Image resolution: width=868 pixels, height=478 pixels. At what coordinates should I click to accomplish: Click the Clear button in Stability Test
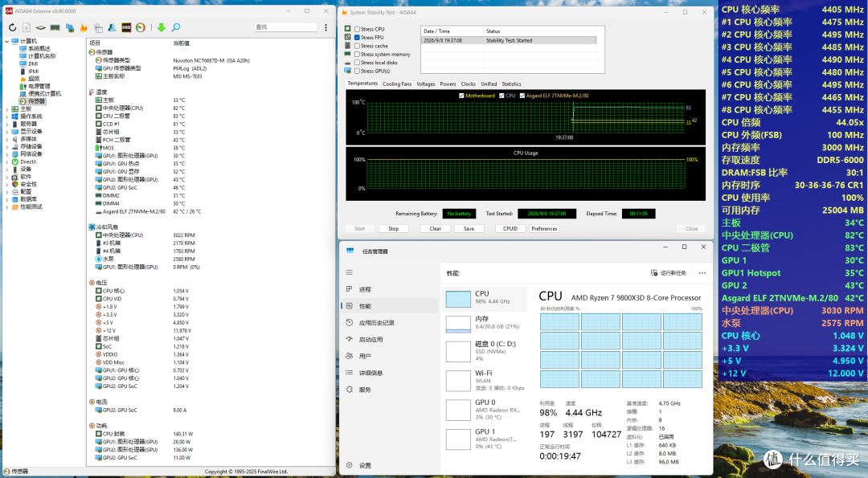point(436,228)
